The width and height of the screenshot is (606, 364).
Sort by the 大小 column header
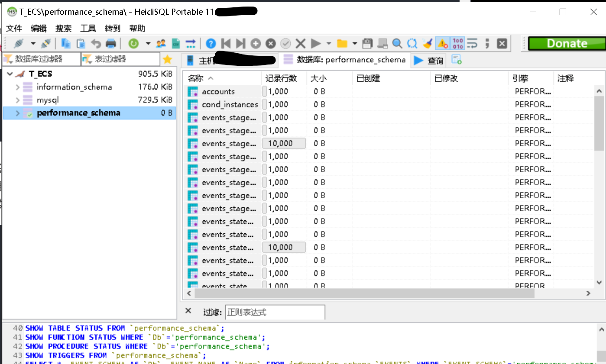(329, 78)
